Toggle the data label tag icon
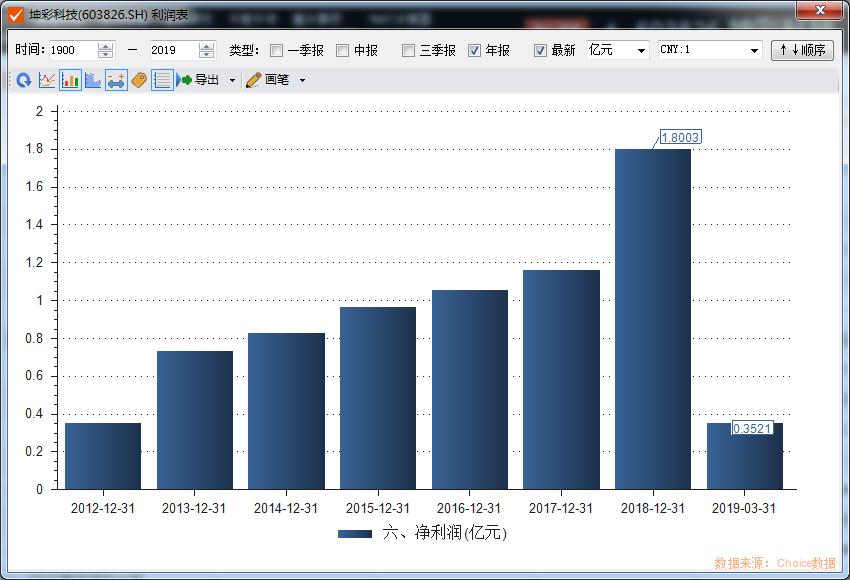850x580 pixels. [138, 80]
